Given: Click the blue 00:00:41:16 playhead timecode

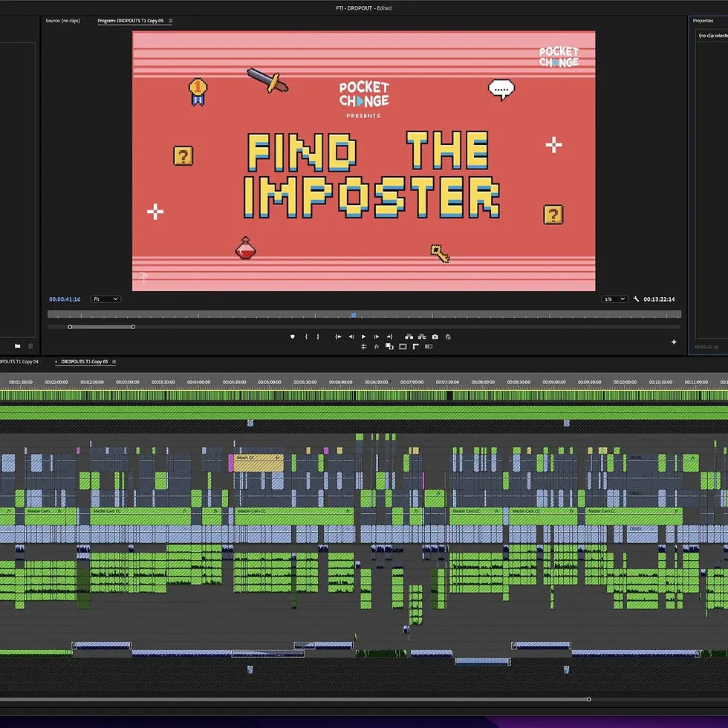Looking at the screenshot, I should (65, 299).
